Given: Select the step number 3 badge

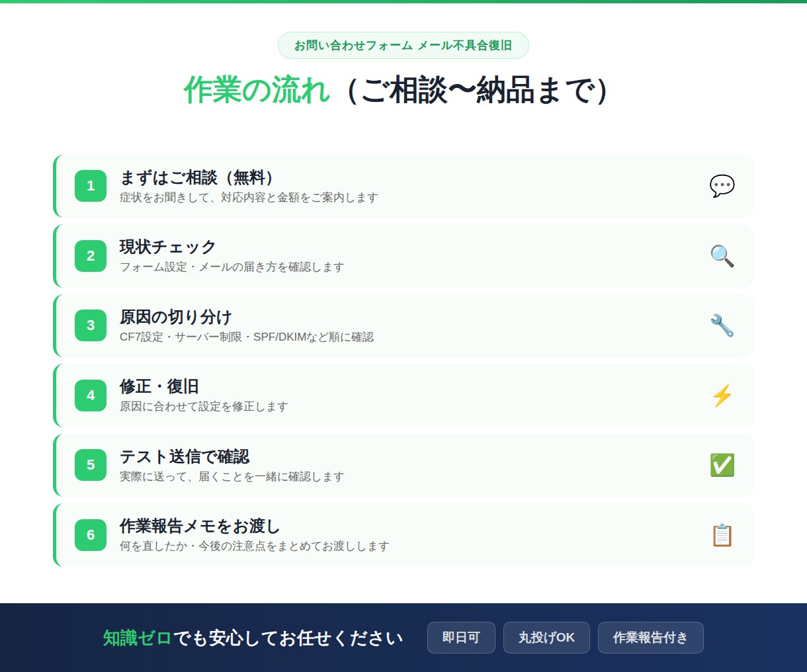Looking at the screenshot, I should click(91, 325).
